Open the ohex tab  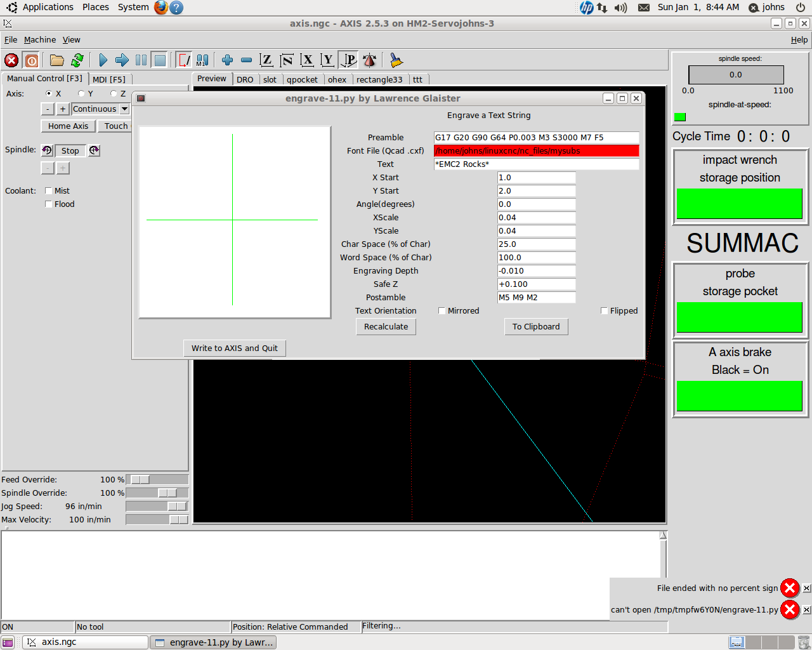click(337, 79)
